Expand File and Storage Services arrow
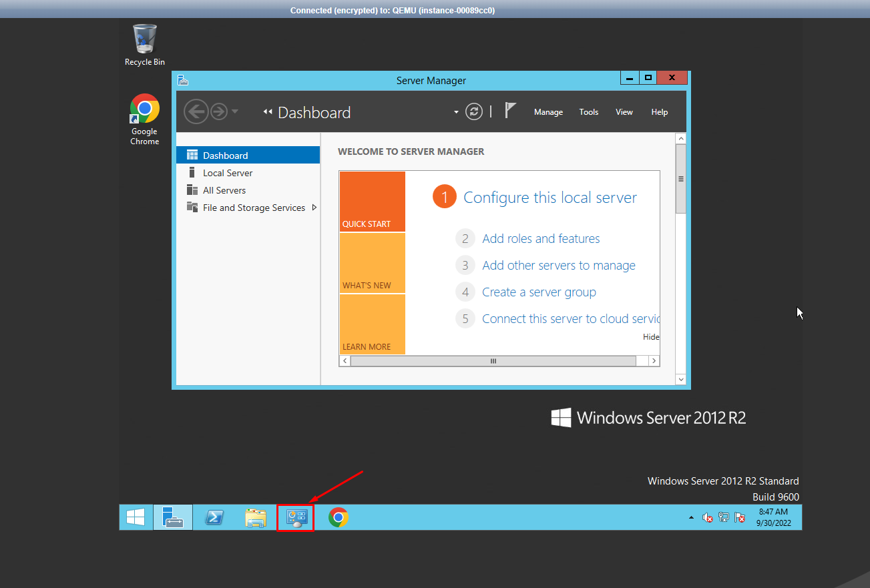Image resolution: width=870 pixels, height=588 pixels. point(314,208)
